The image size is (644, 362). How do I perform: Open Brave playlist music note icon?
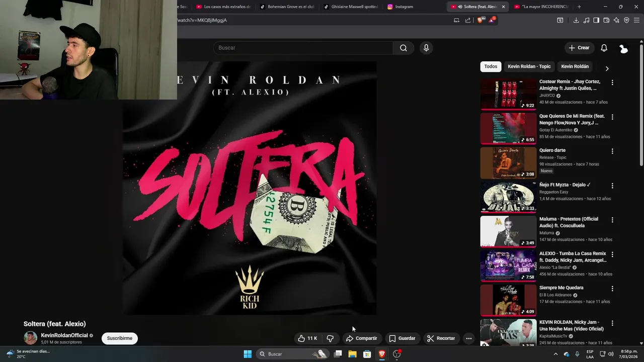tap(586, 20)
